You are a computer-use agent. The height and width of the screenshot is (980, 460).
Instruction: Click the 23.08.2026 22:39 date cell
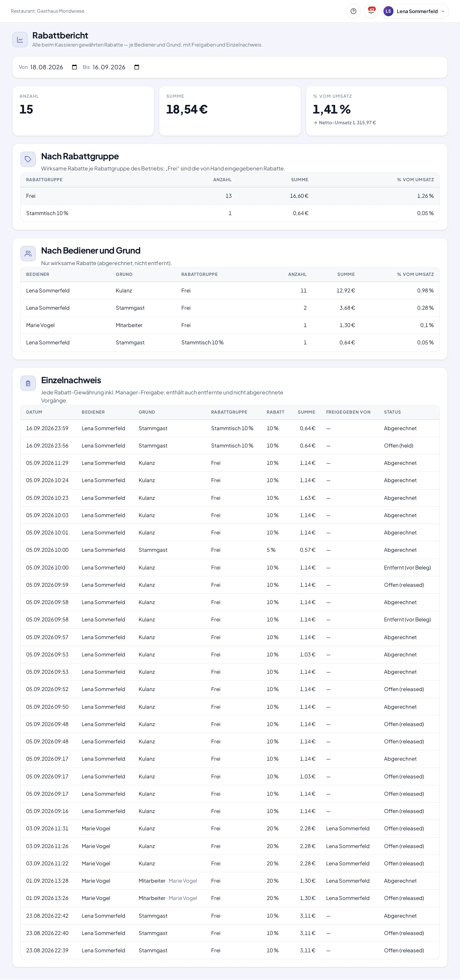pos(47,950)
